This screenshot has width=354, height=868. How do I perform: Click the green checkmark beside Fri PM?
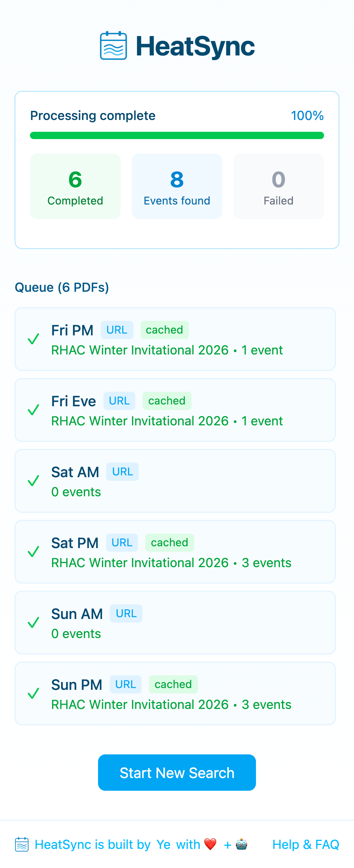click(33, 339)
